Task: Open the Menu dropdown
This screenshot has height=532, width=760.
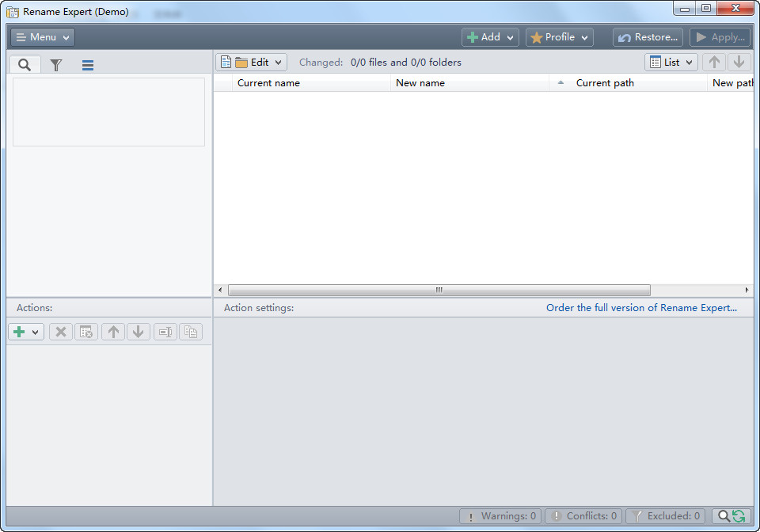Action: pos(43,37)
